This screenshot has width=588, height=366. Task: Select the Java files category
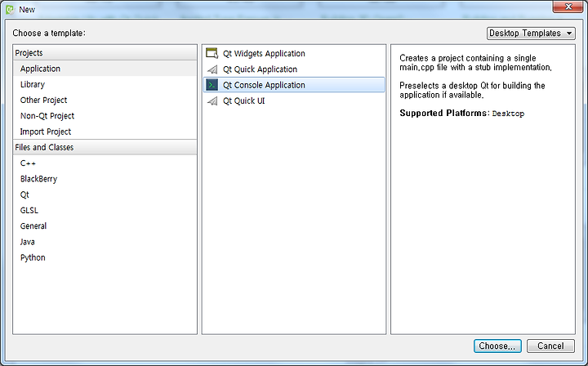click(105, 242)
